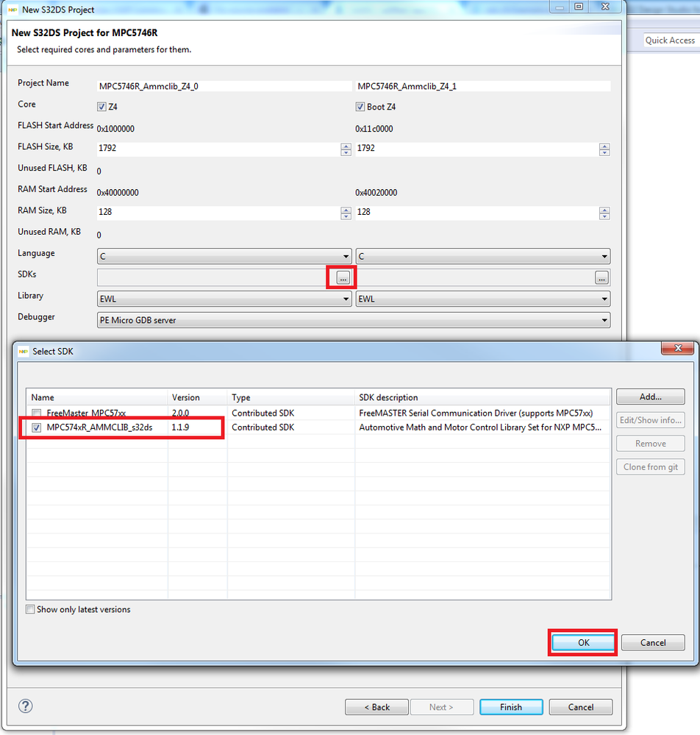
Task: Enable Show only latest versions
Action: click(30, 609)
